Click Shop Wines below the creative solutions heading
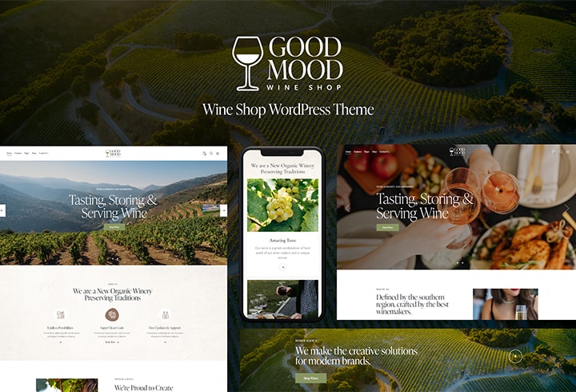 pyautogui.click(x=310, y=378)
